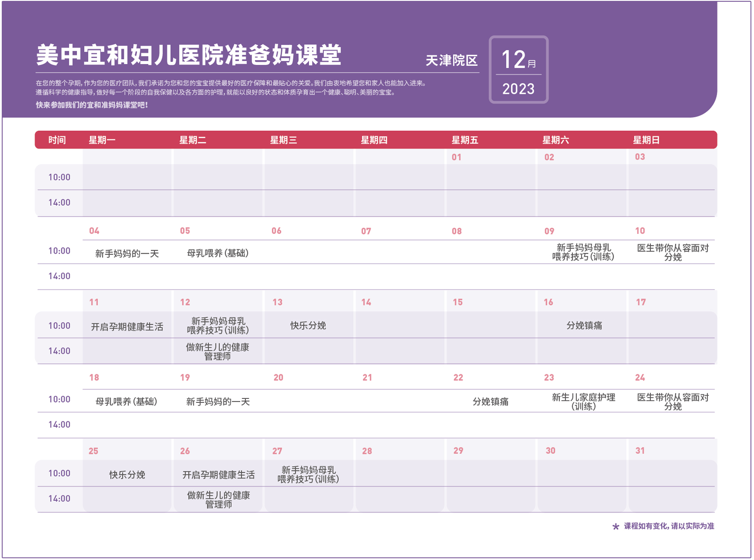
Task: Open '开启孕期健康生活' class on the 11th
Action: pyautogui.click(x=127, y=327)
